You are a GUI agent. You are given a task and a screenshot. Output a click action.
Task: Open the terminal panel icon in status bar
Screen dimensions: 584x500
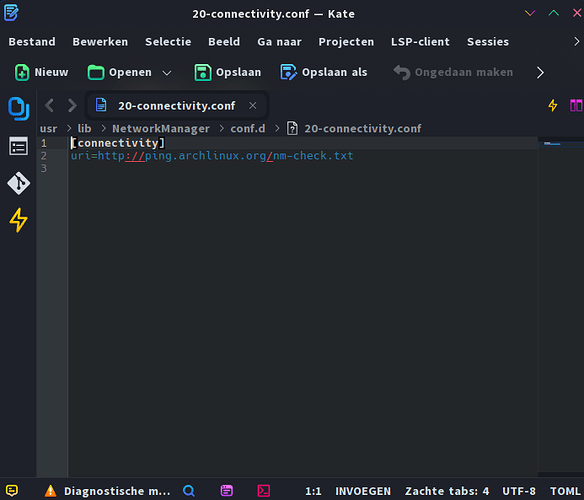tap(264, 491)
